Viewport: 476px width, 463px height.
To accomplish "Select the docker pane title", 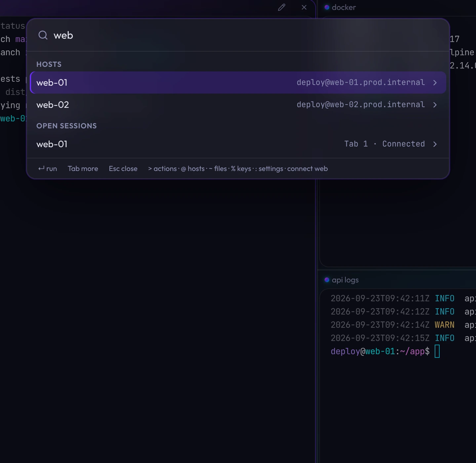I will [344, 7].
